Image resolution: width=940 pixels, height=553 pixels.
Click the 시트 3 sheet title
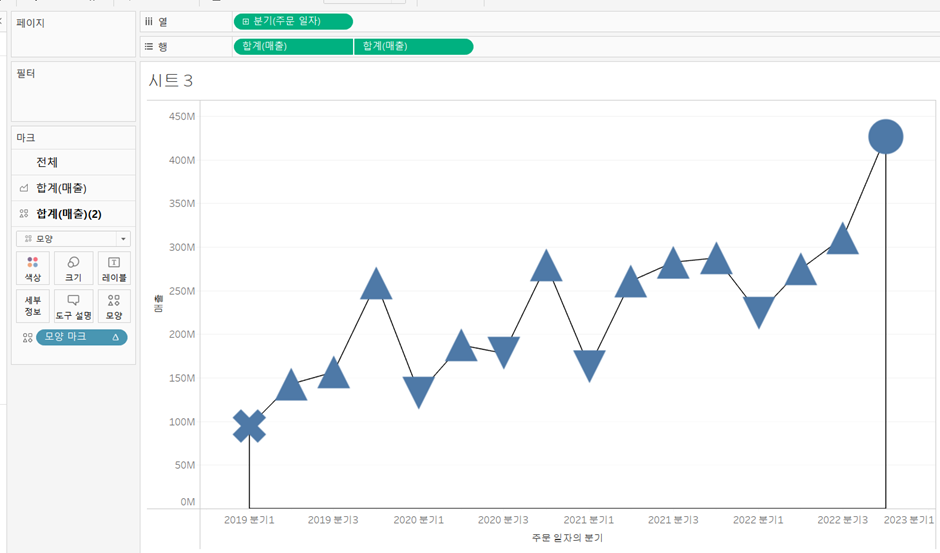(171, 80)
